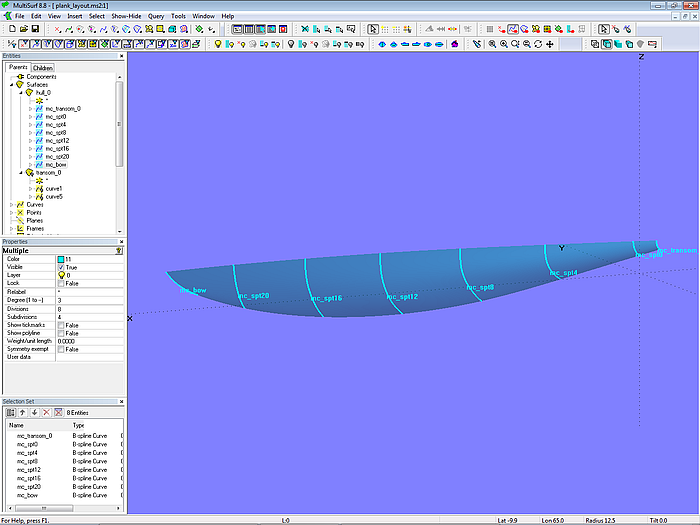Click the Save file icon
700x525 pixels.
click(35, 30)
